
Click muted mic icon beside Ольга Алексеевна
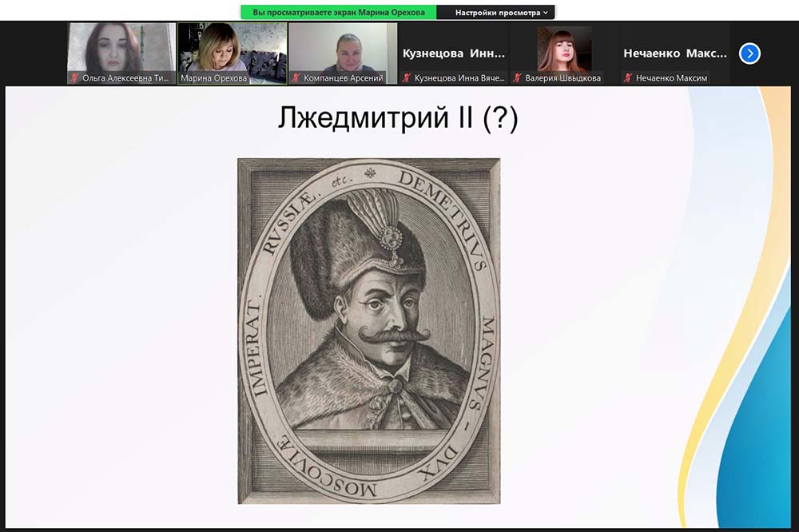[x=75, y=78]
